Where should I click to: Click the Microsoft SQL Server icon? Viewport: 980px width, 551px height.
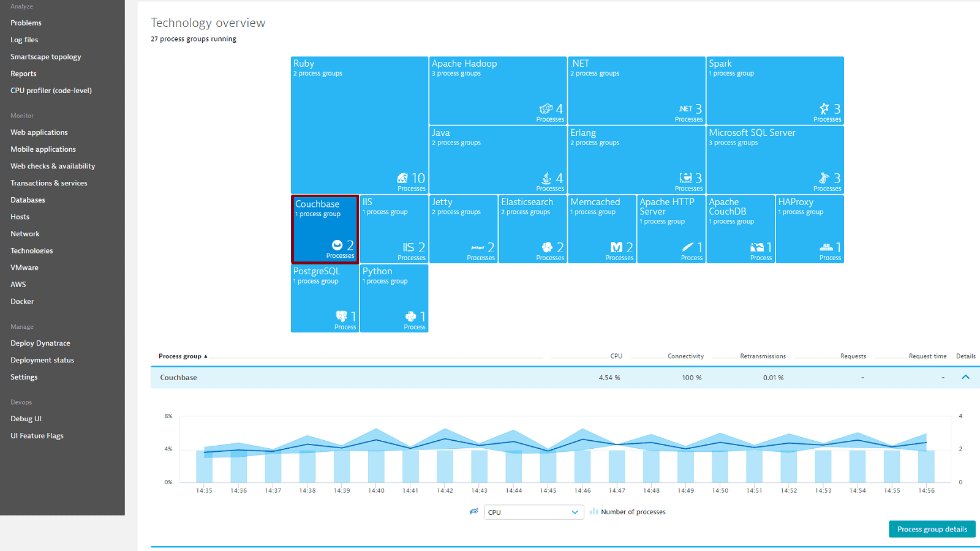click(x=824, y=178)
